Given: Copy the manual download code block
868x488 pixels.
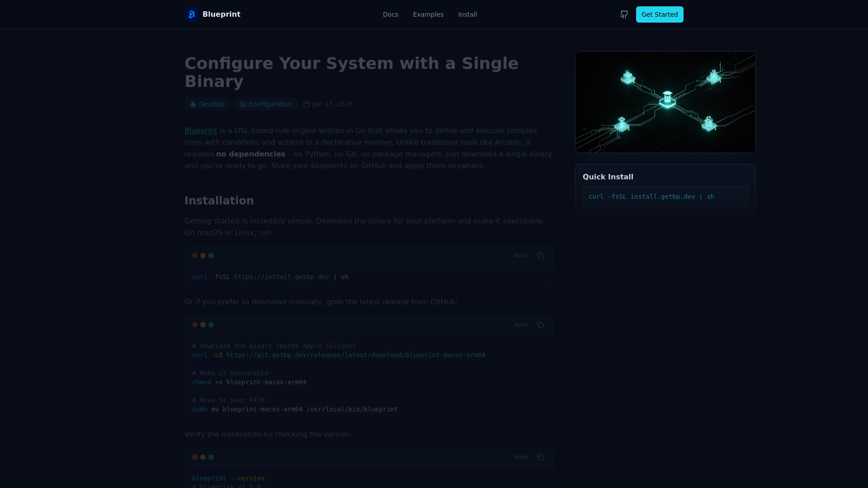Looking at the screenshot, I should [540, 324].
